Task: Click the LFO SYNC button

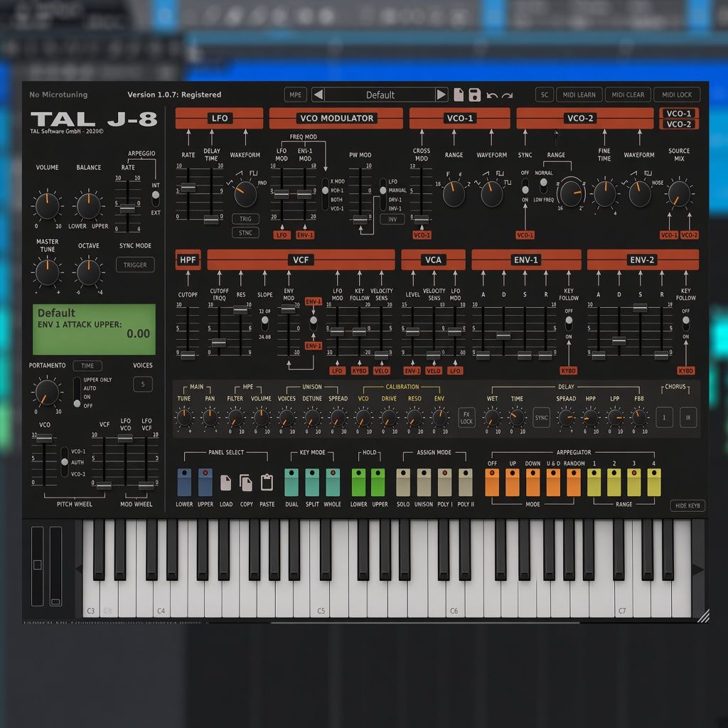Action: pyautogui.click(x=245, y=232)
